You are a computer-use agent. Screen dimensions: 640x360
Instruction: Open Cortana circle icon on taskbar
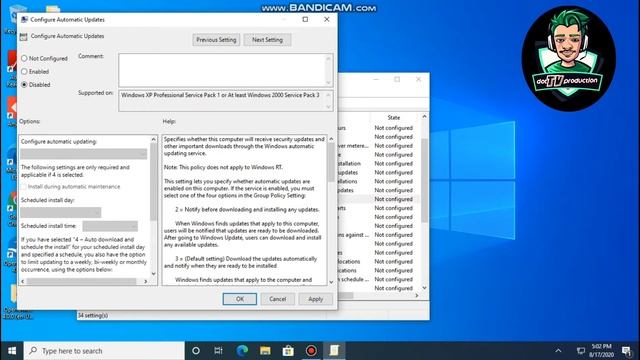click(x=196, y=351)
